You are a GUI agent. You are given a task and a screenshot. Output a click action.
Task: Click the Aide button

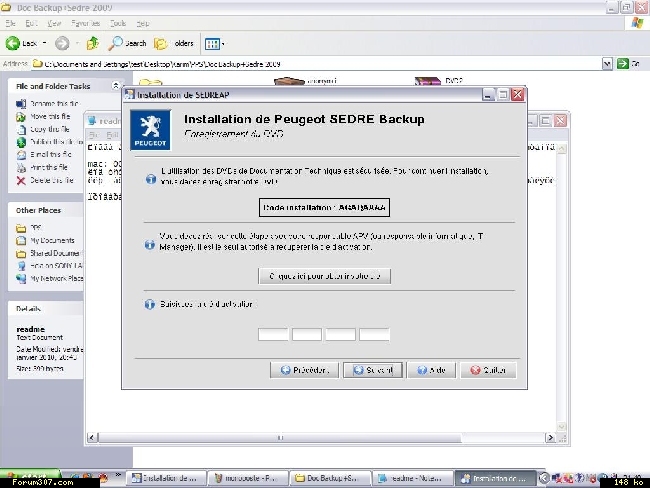[432, 370]
